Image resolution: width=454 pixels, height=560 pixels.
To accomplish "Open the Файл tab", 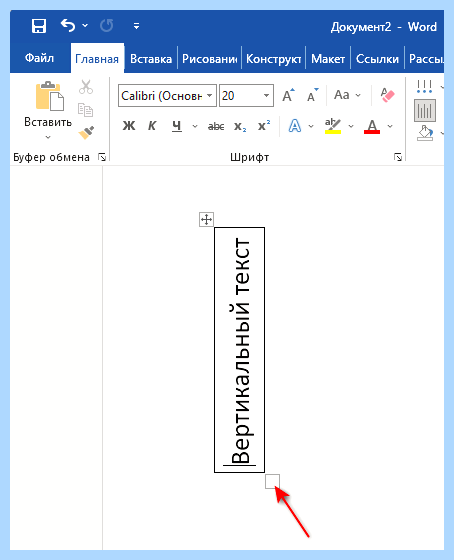I will (39, 58).
